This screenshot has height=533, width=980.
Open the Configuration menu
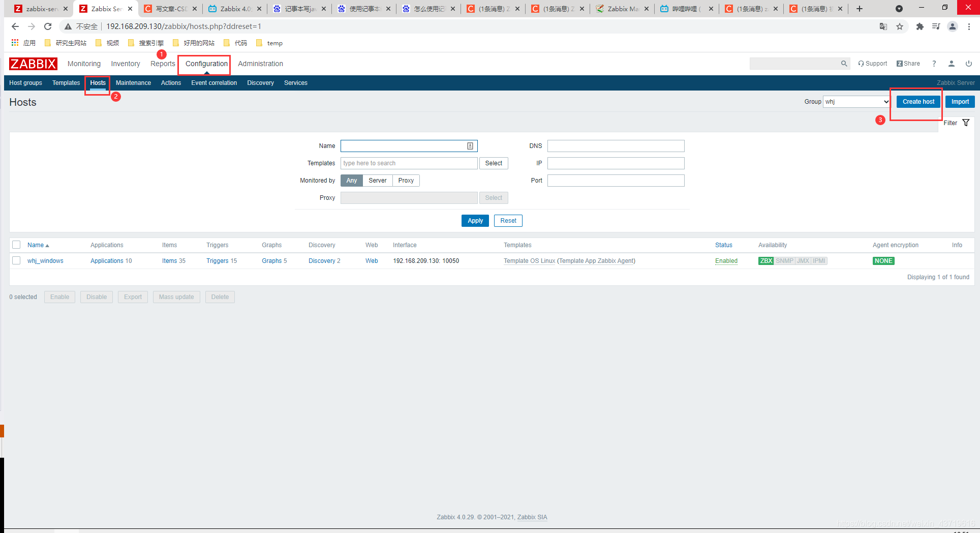pos(206,64)
